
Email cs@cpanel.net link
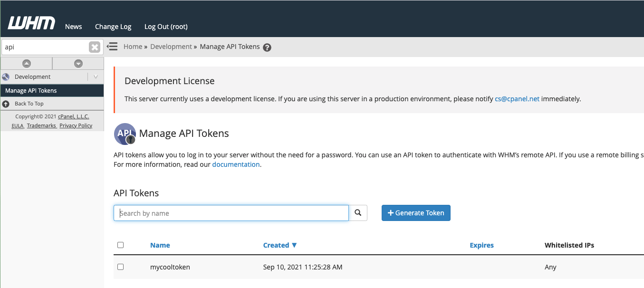coord(517,99)
